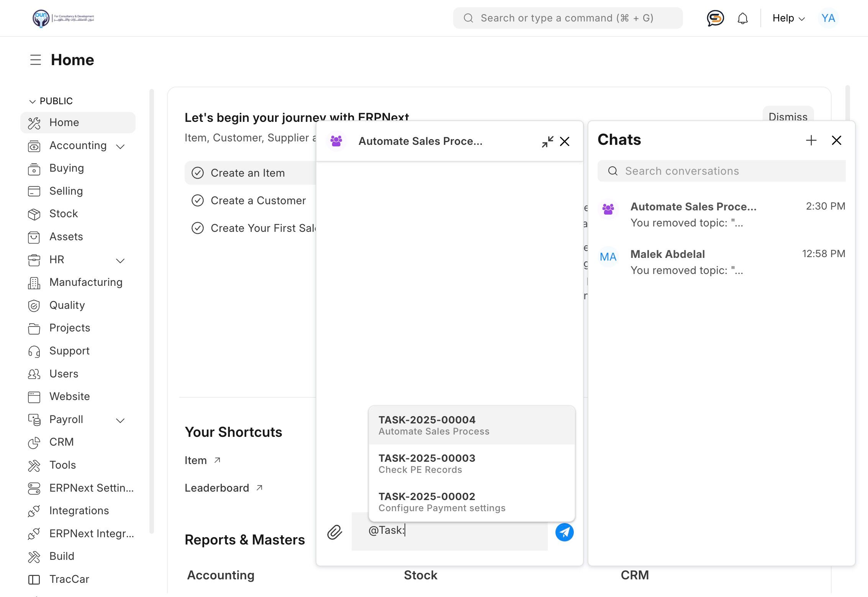Open the notifications bell

(x=742, y=18)
